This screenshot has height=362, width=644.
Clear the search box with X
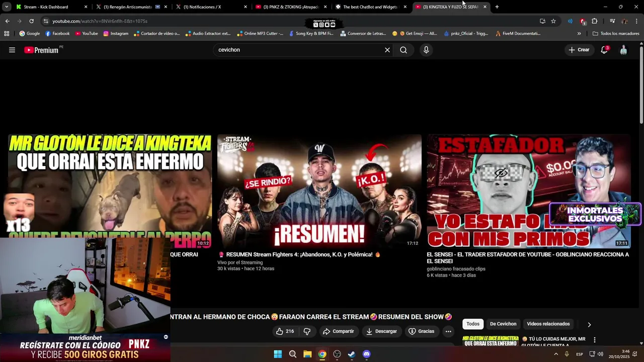click(387, 50)
